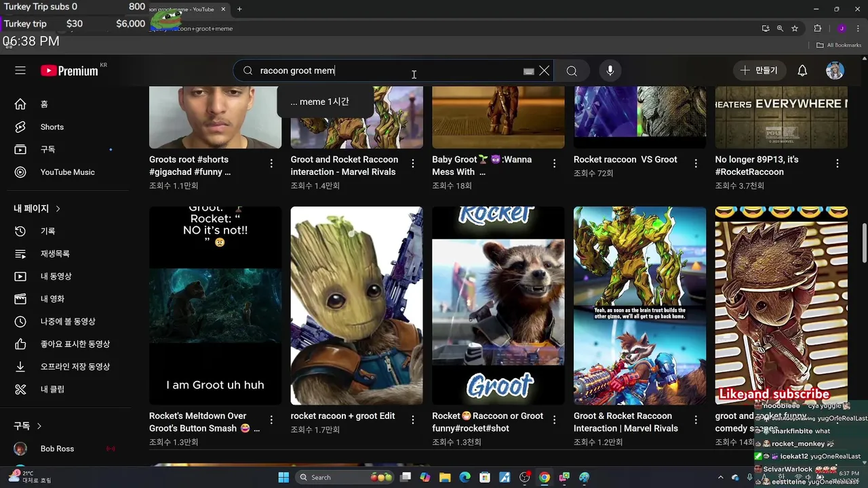Open the YouTube account avatar menu
Screen dimensions: 868x488
click(x=835, y=70)
